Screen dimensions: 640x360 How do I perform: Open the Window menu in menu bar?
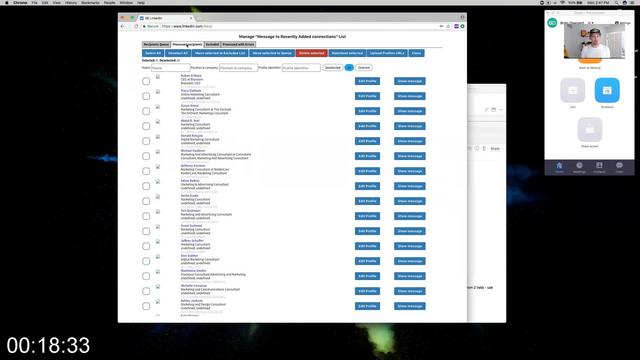click(x=126, y=2)
